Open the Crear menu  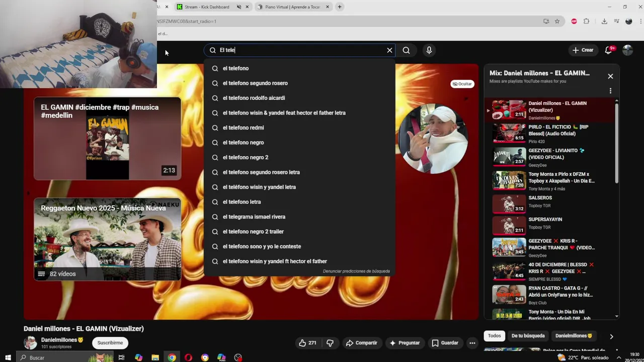(x=583, y=50)
